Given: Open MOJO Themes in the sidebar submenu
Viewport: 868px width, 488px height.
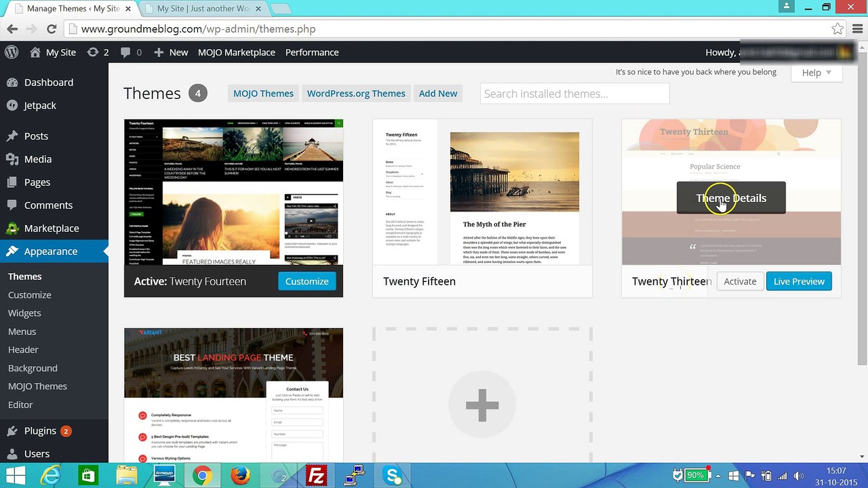Looking at the screenshot, I should [37, 386].
